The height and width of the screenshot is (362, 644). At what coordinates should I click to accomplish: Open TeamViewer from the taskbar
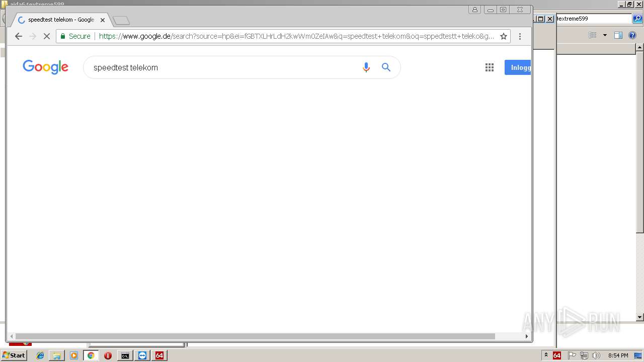142,355
